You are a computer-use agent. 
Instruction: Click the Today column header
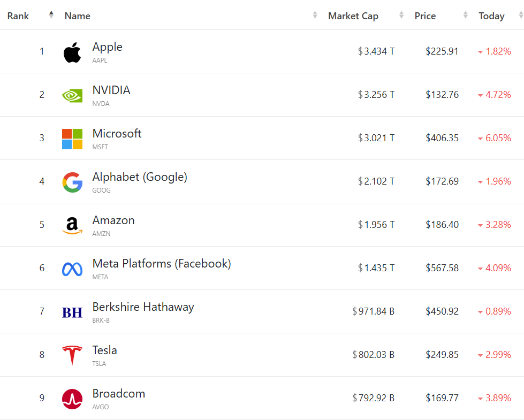pyautogui.click(x=491, y=16)
